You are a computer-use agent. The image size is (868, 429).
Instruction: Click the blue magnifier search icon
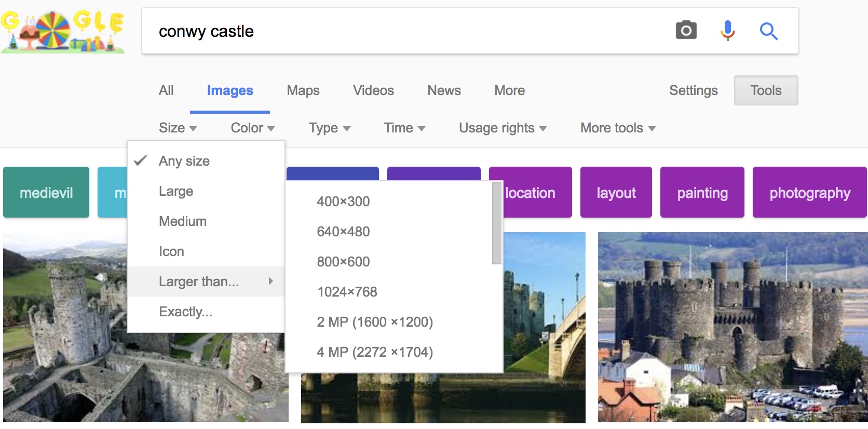(768, 31)
